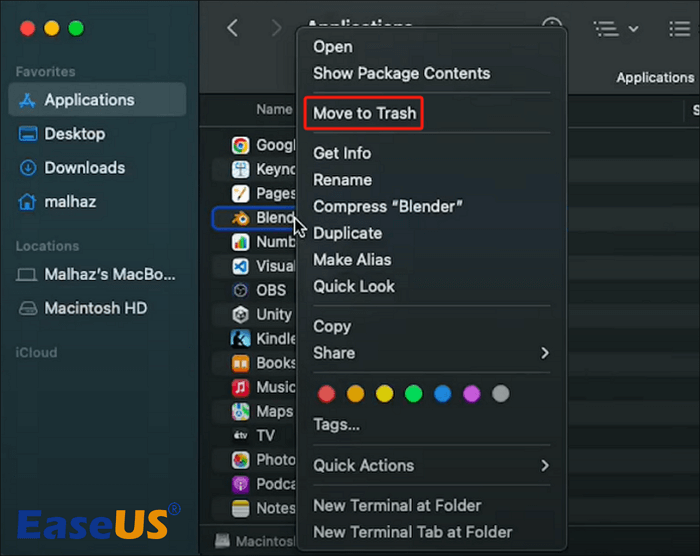Click the Visual Studio Code icon
The image size is (700, 556).
[x=240, y=266]
